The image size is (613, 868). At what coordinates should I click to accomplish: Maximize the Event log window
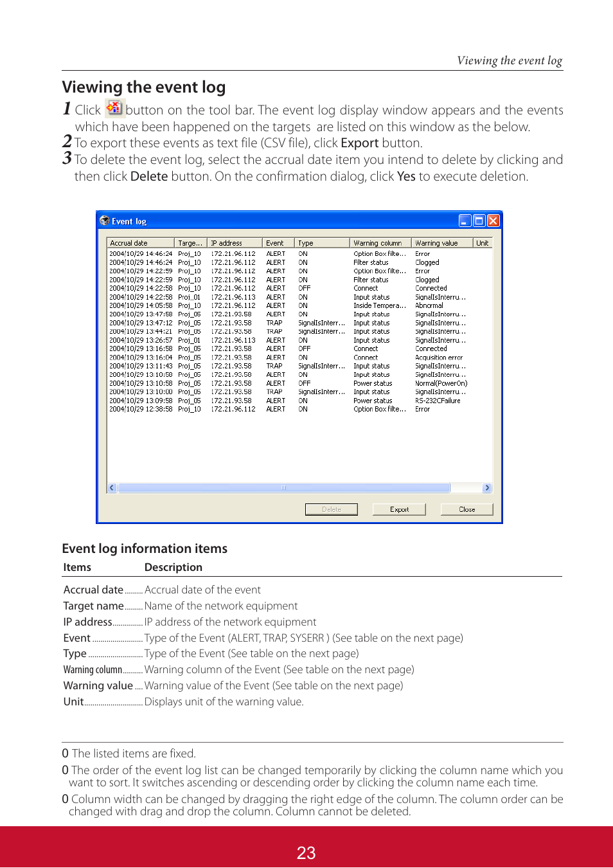pyautogui.click(x=479, y=221)
